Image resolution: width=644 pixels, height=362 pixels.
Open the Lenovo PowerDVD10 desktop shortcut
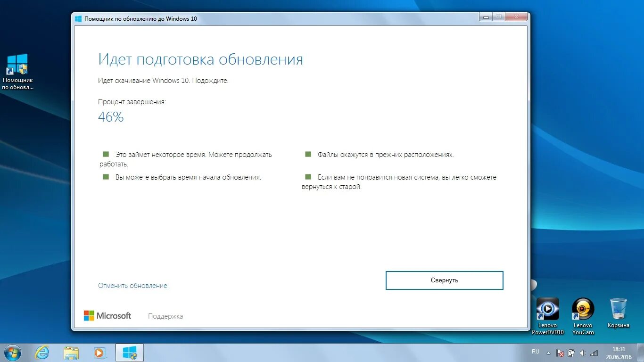click(x=548, y=316)
